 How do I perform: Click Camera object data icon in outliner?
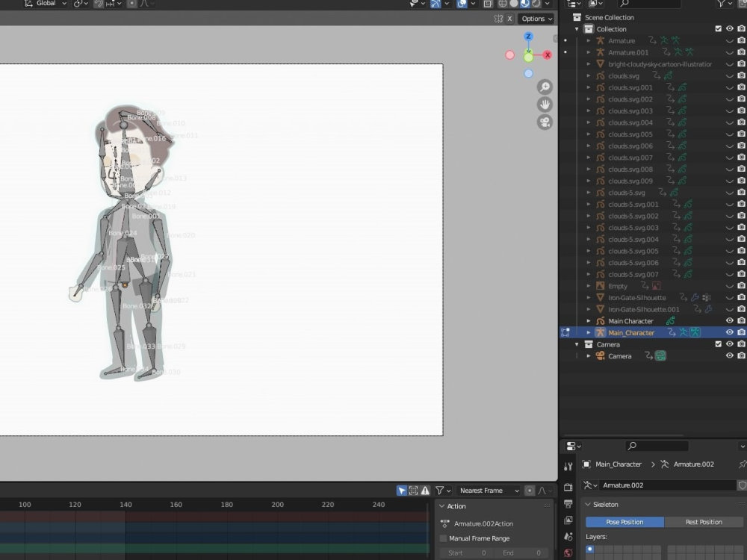click(x=660, y=355)
